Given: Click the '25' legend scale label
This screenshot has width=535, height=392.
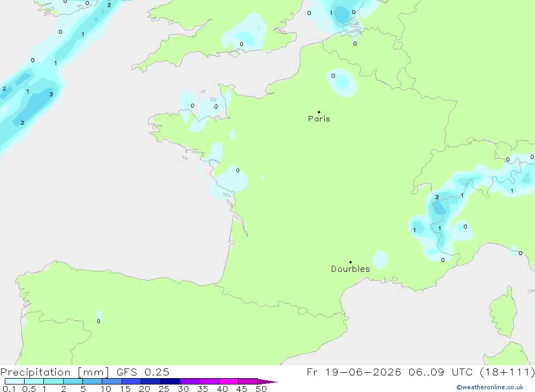Looking at the screenshot, I should point(164,389).
